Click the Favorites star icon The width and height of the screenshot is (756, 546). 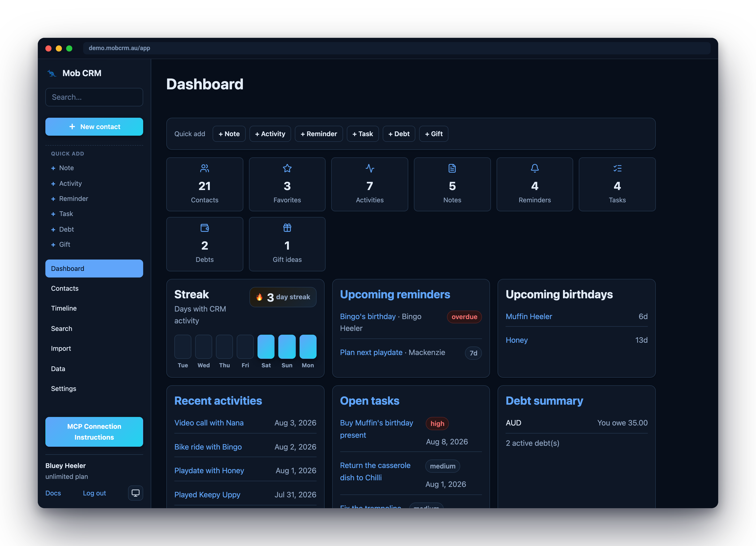[x=287, y=169]
